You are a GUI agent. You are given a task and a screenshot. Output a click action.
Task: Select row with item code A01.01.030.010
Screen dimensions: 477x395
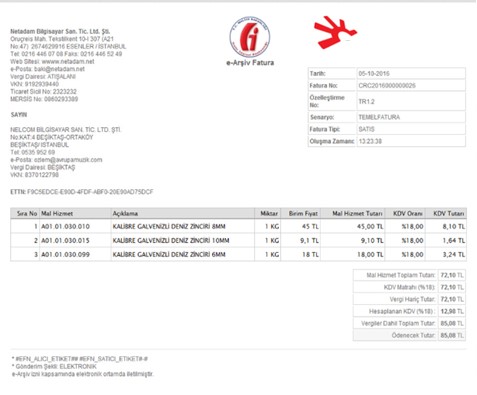click(x=238, y=226)
